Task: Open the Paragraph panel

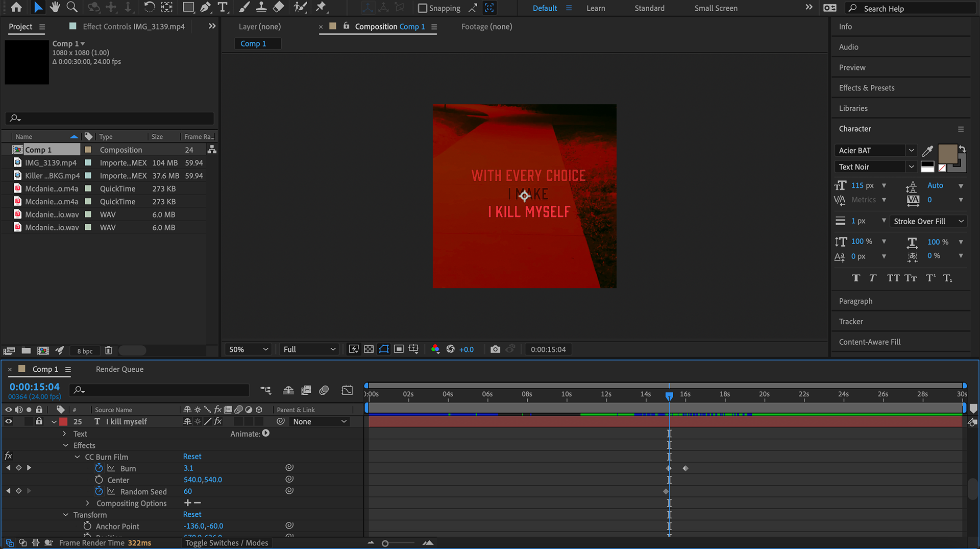Action: [x=855, y=301]
